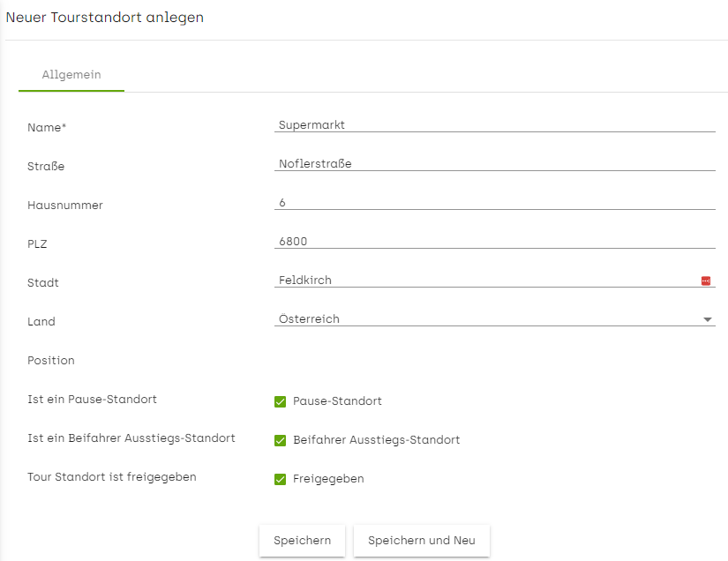Open the Land combo box showing Österreich
This screenshot has height=561, width=728.
[494, 319]
